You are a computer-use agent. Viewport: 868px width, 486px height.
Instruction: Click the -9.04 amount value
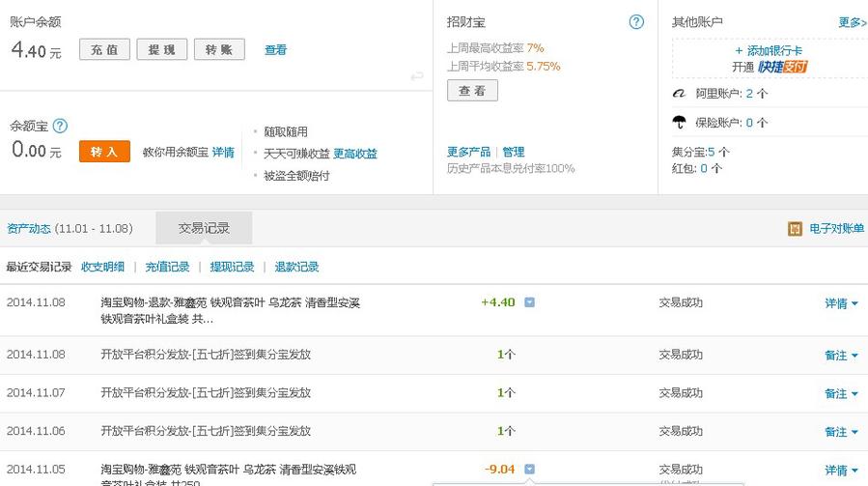coord(500,469)
